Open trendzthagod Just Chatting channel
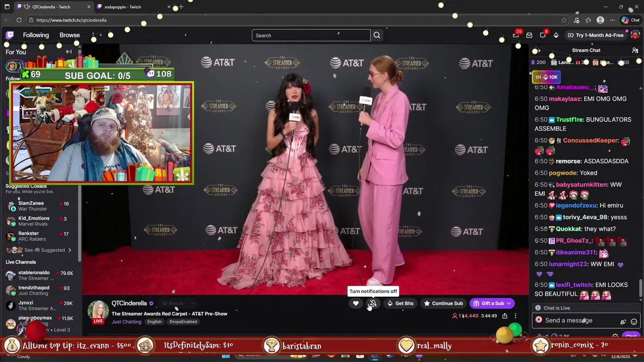Screen dimensions: 644x362 coord(40,291)
